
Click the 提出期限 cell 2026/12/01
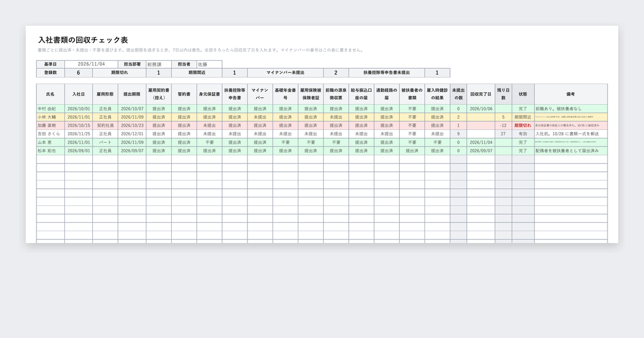[132, 134]
